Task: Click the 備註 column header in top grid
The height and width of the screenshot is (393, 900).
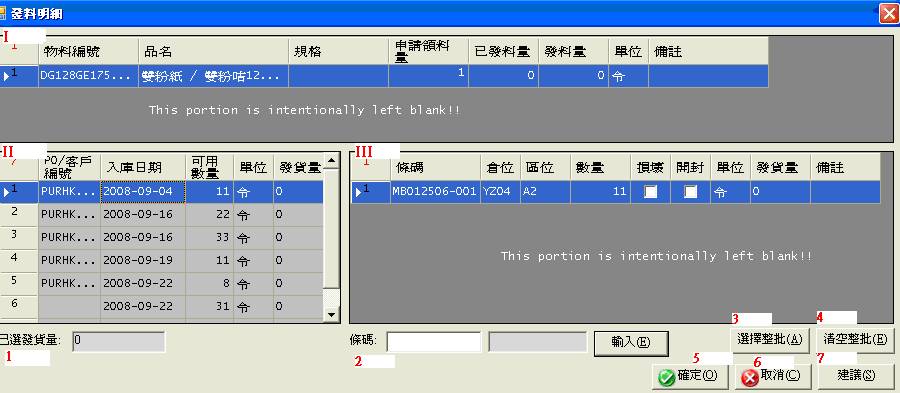Action: [x=708, y=52]
